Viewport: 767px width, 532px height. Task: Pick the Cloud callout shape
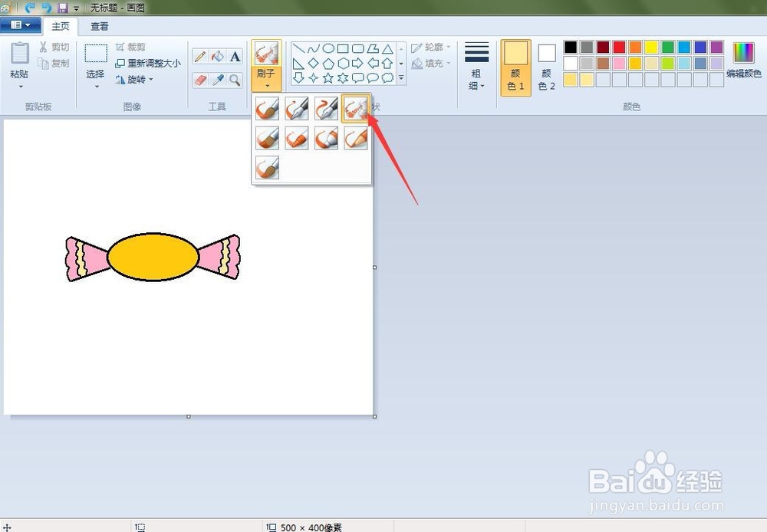pos(387,77)
